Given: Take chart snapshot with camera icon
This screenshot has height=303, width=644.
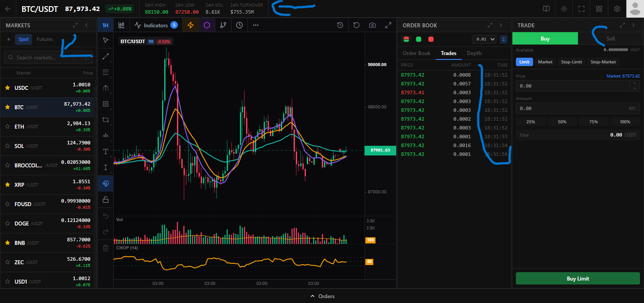Looking at the screenshot, I should 372,25.
